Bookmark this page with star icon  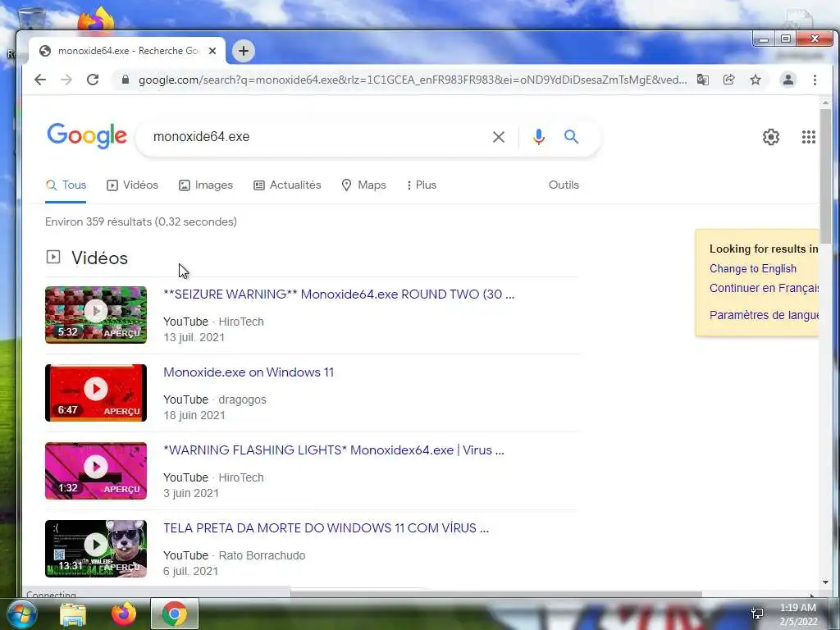coord(756,80)
